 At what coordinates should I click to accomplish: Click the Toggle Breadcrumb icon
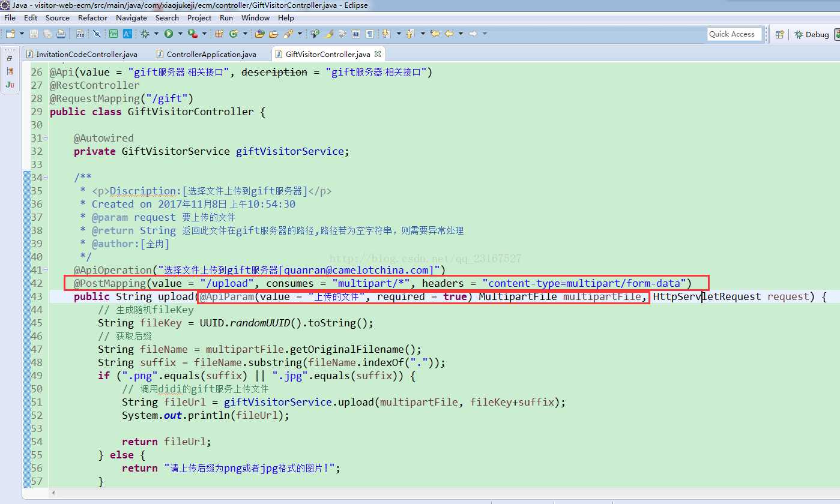(x=314, y=34)
